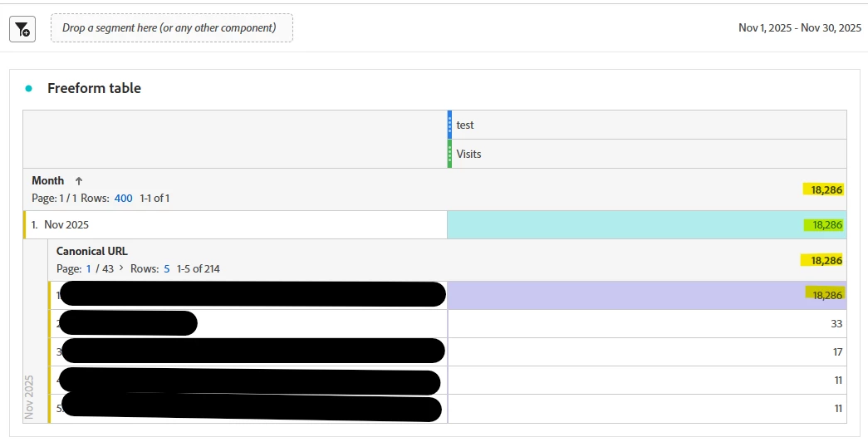Screen dimensions: 868x447
Task: Click the Canonical URL total 18,286
Action: tap(826, 260)
